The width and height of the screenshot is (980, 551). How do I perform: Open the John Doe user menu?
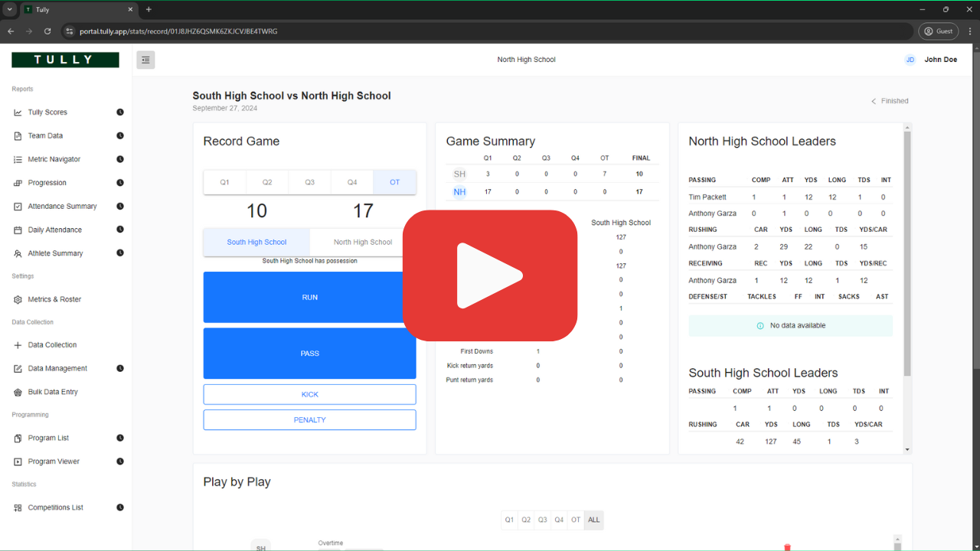click(x=940, y=60)
